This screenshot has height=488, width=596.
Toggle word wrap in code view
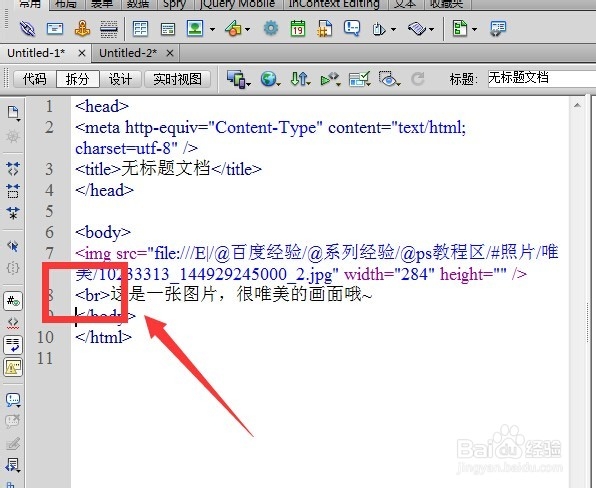pos(13,345)
